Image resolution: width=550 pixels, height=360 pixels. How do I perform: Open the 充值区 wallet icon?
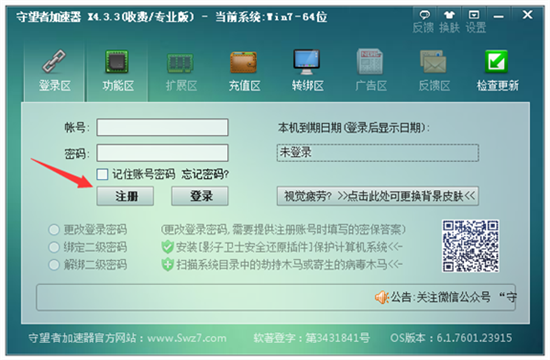coord(244,62)
